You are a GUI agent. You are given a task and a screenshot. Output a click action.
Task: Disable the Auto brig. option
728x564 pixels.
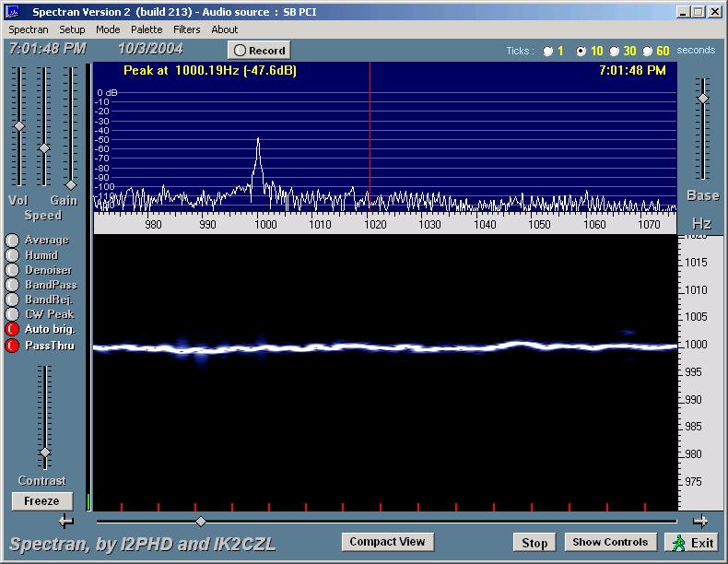coord(12,329)
